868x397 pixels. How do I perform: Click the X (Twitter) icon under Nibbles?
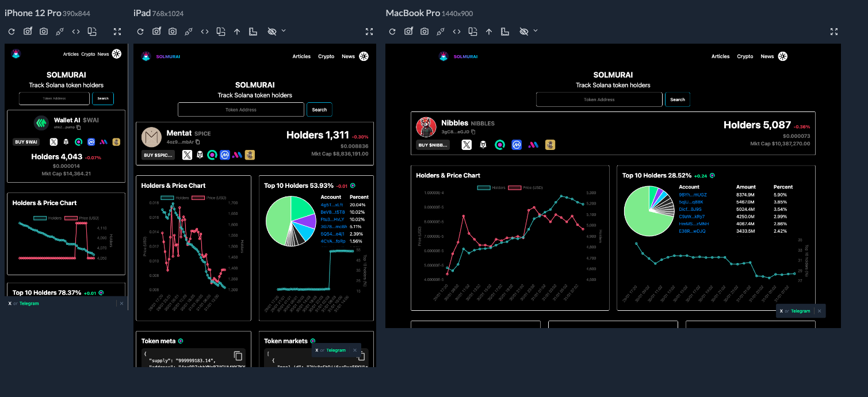point(466,145)
